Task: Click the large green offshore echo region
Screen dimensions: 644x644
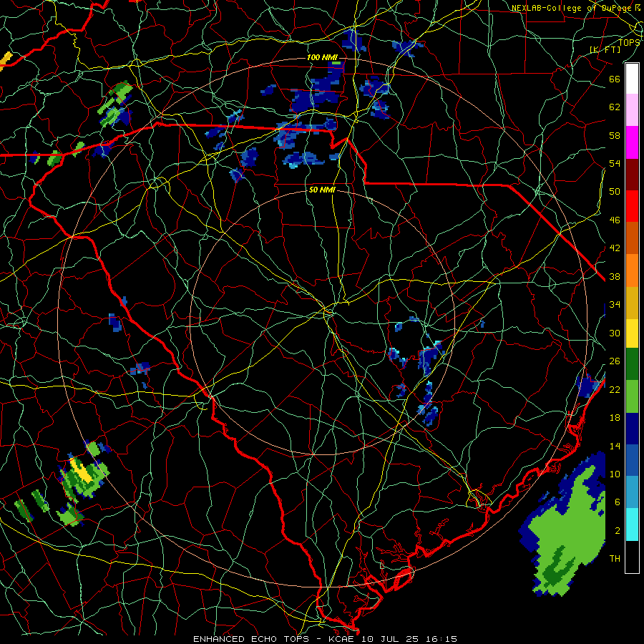Action: (x=569, y=530)
